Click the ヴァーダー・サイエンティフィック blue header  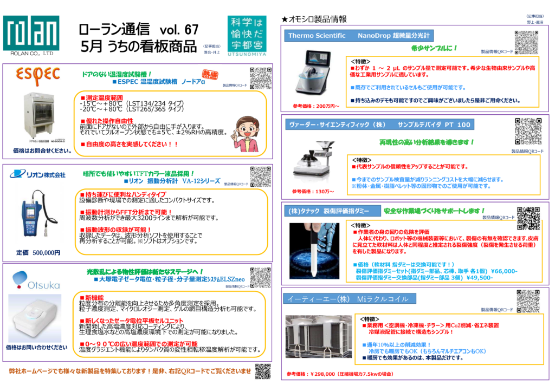tap(379, 125)
